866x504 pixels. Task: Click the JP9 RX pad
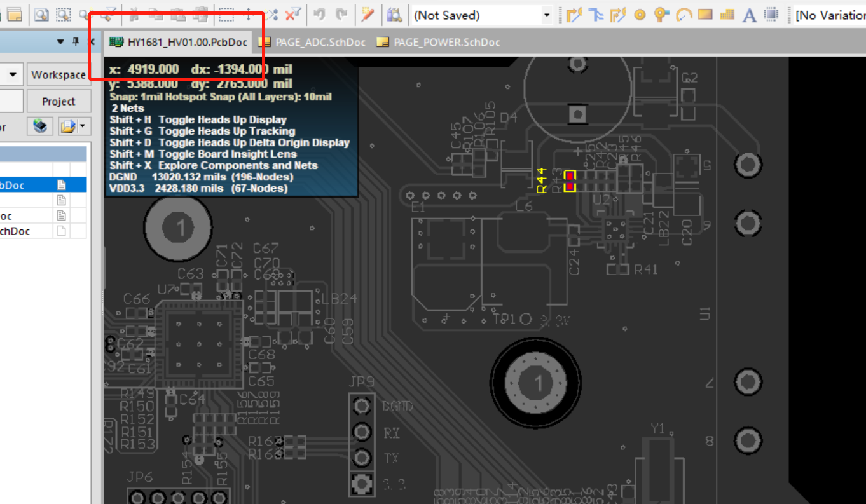coord(362,432)
